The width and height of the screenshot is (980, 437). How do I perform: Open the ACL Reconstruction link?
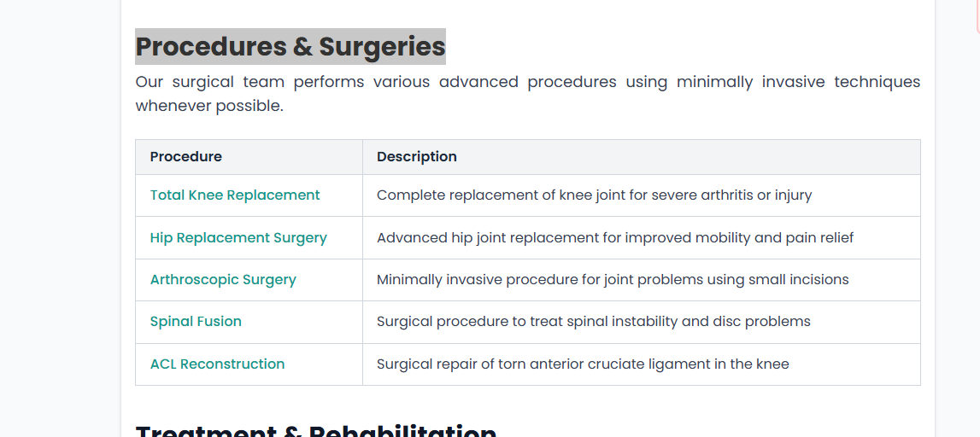[x=217, y=364]
